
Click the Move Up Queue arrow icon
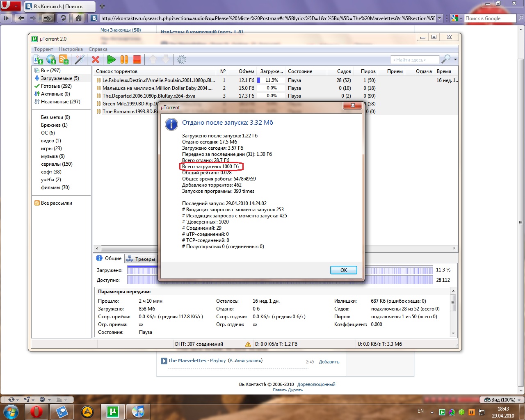153,59
